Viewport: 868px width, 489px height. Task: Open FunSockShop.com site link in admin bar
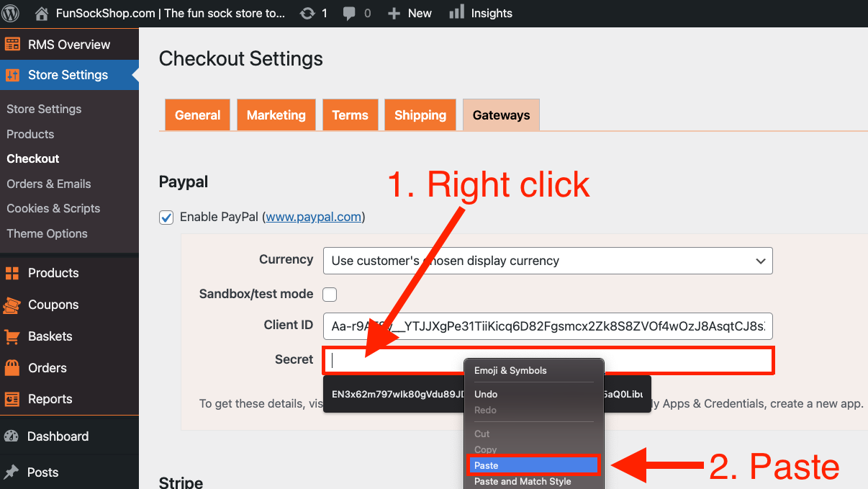(171, 13)
